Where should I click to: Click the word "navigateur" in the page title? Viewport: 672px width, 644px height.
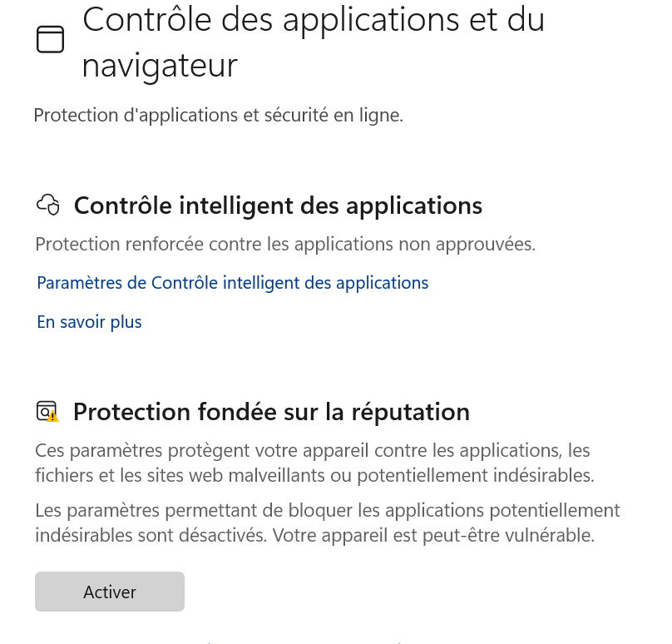tap(160, 66)
